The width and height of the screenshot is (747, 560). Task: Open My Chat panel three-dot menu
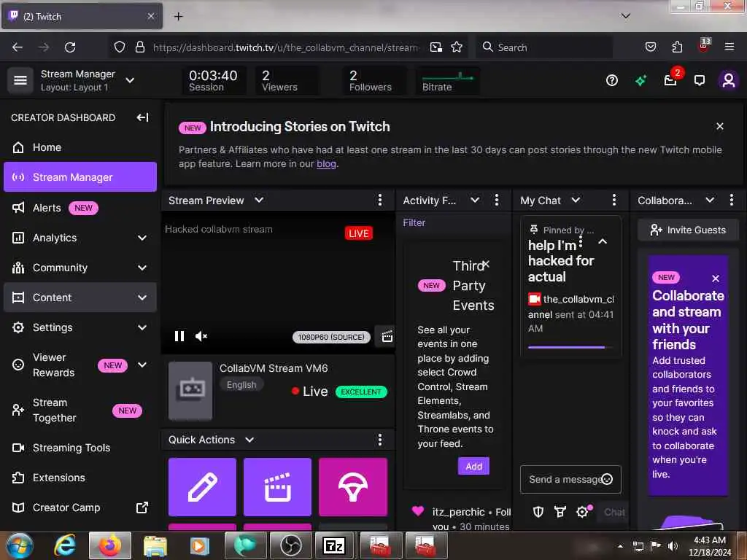[614, 200]
